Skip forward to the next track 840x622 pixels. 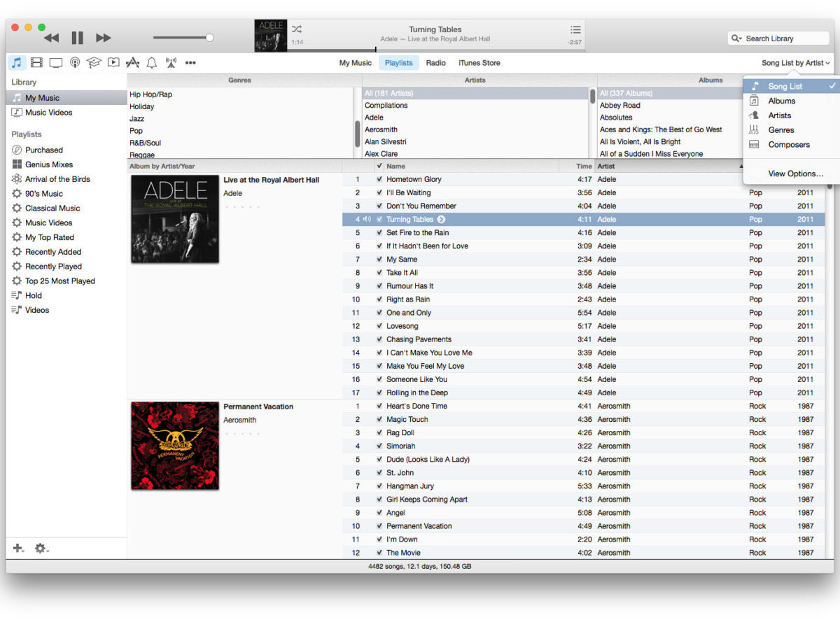pyautogui.click(x=104, y=38)
